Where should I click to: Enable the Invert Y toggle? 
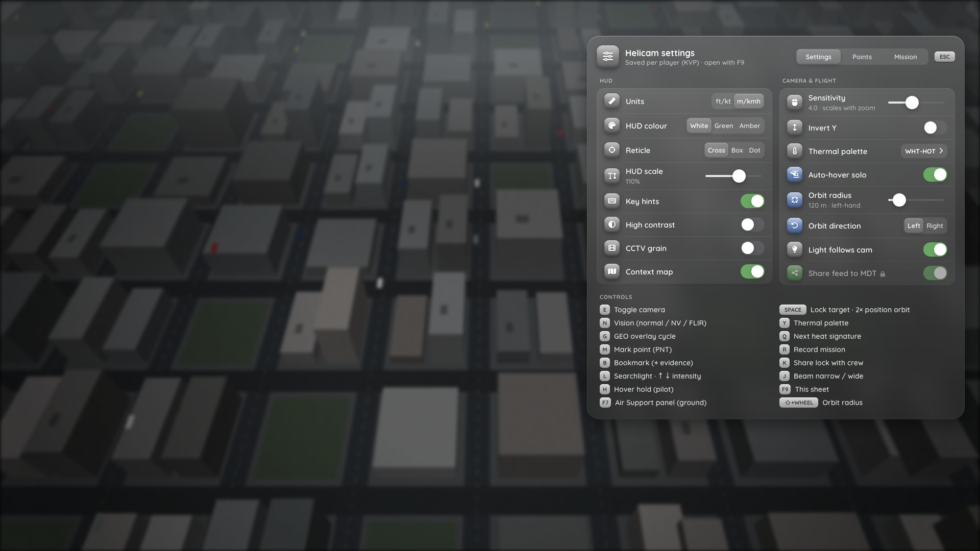click(x=935, y=128)
